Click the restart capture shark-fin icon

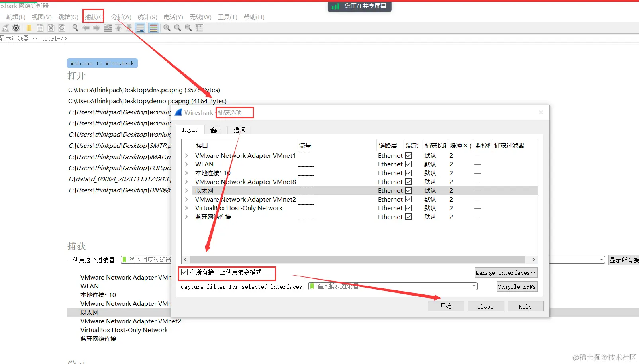click(x=5, y=28)
